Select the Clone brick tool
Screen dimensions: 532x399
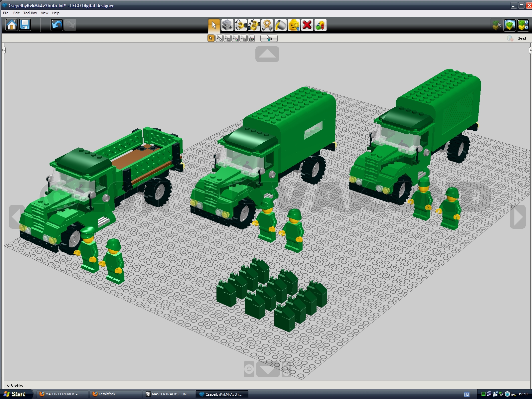(x=227, y=25)
